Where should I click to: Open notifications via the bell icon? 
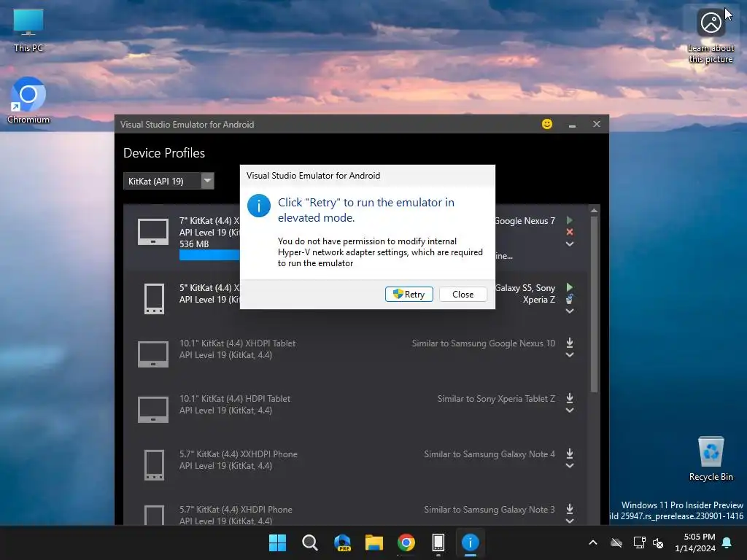[727, 542]
